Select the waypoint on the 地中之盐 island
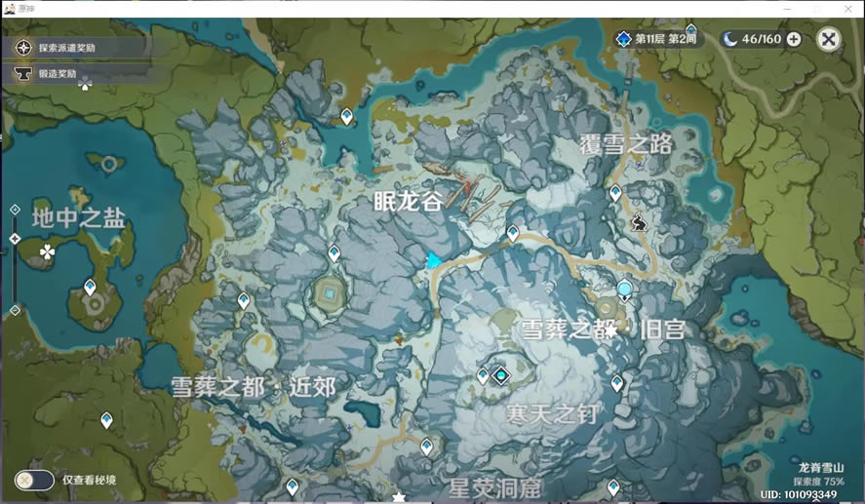The image size is (865, 504). (90, 288)
